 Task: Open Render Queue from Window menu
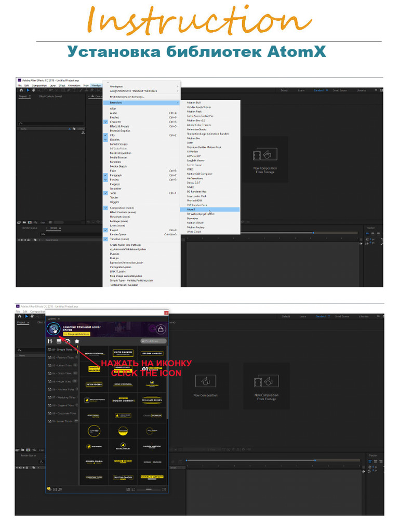(x=142, y=234)
